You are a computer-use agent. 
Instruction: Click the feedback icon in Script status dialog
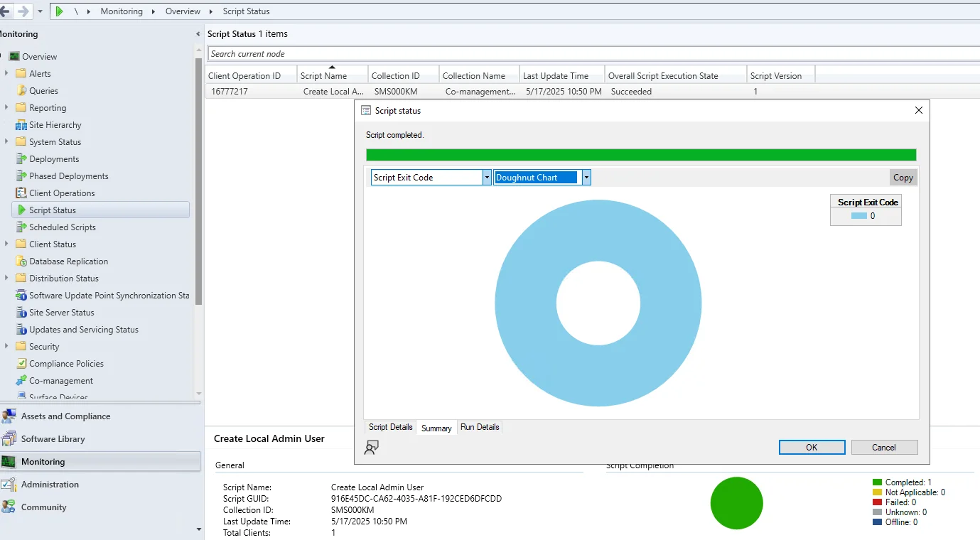371,447
